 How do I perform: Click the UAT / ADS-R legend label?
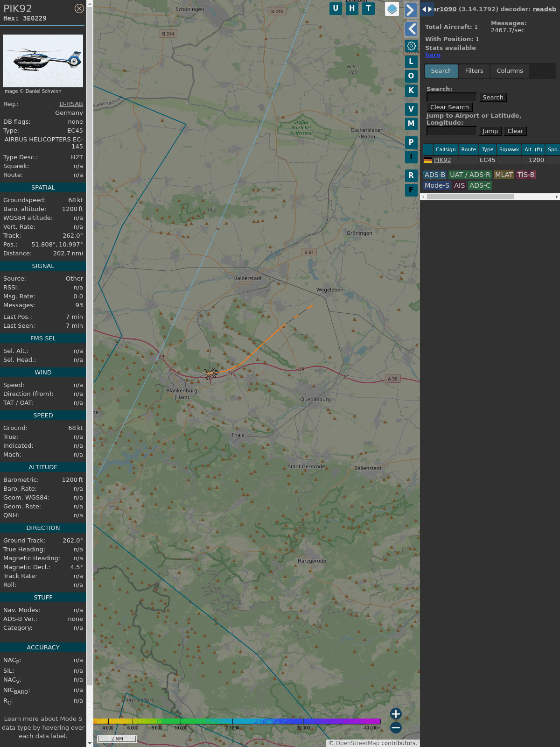(x=470, y=175)
